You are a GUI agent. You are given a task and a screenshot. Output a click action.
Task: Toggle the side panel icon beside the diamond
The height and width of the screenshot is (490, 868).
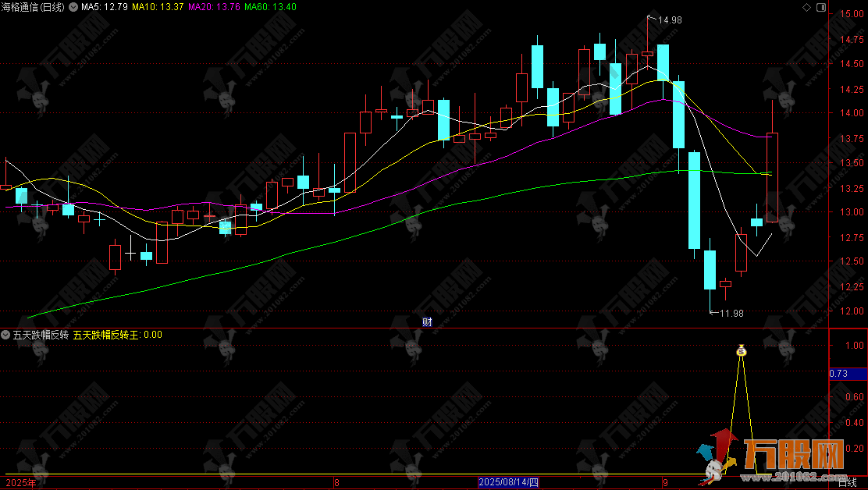[x=821, y=7]
